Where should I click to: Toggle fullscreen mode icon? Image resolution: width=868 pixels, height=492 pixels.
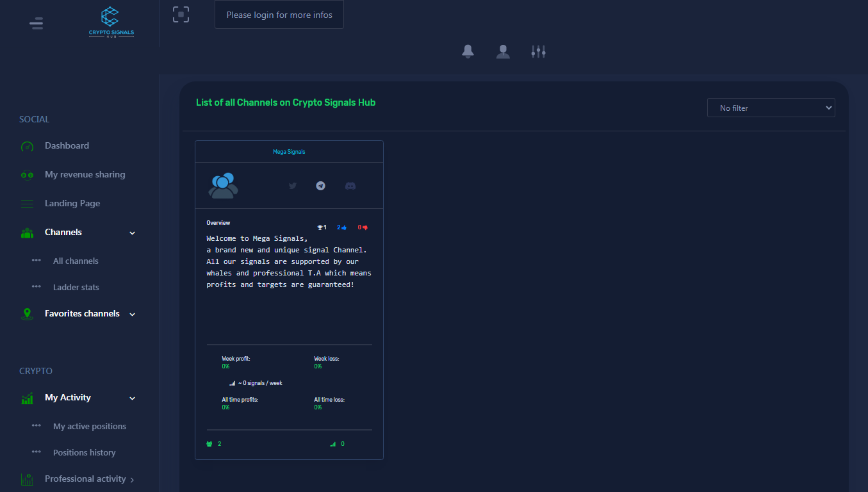181,15
